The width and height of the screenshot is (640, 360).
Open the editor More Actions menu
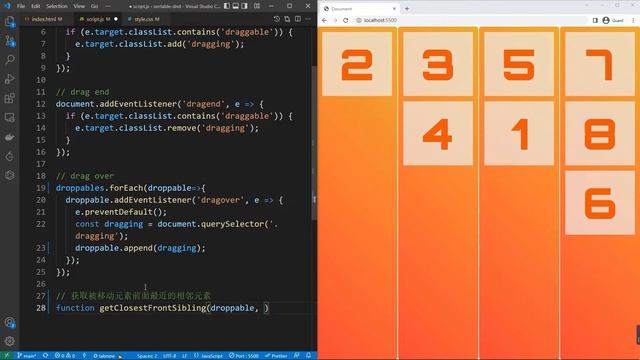[308, 19]
